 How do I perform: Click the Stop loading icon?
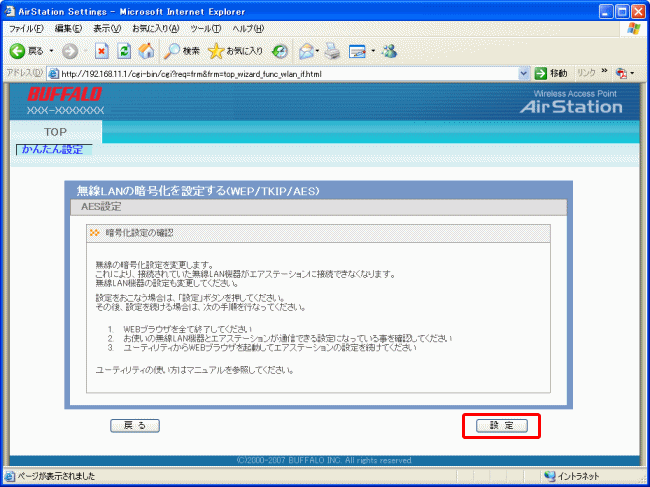pos(102,50)
